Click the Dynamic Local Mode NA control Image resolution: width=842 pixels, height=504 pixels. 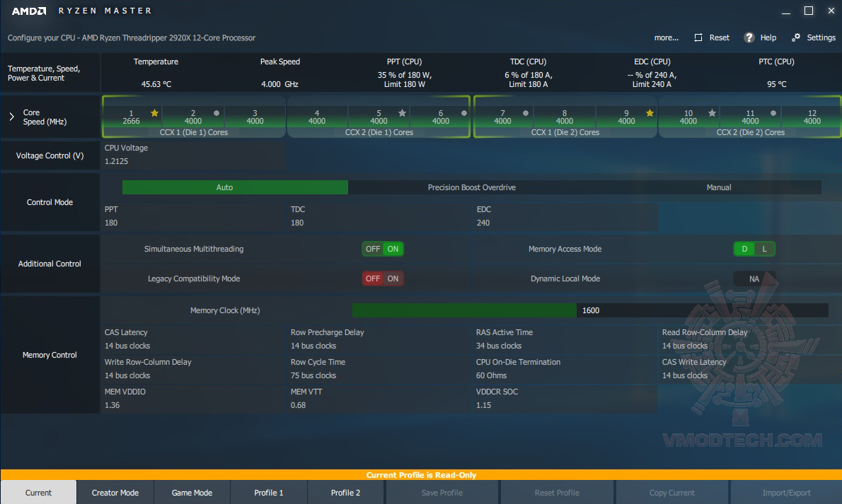point(754,279)
